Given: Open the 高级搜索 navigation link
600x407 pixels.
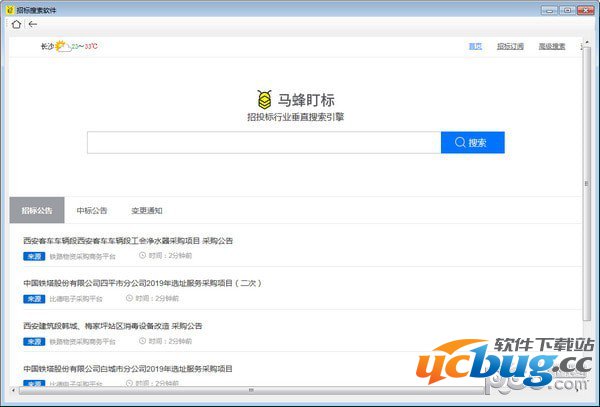Looking at the screenshot, I should pyautogui.click(x=552, y=46).
